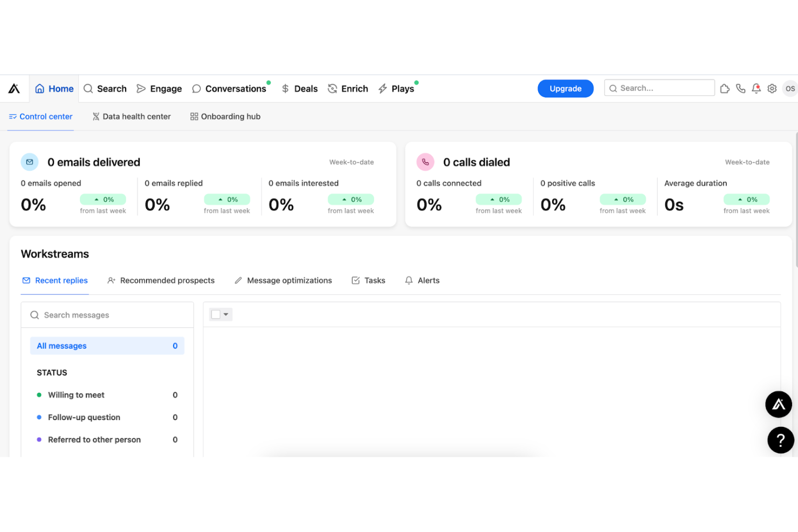The height and width of the screenshot is (532, 798).
Task: Open the Tasks workstream tab
Action: (368, 280)
